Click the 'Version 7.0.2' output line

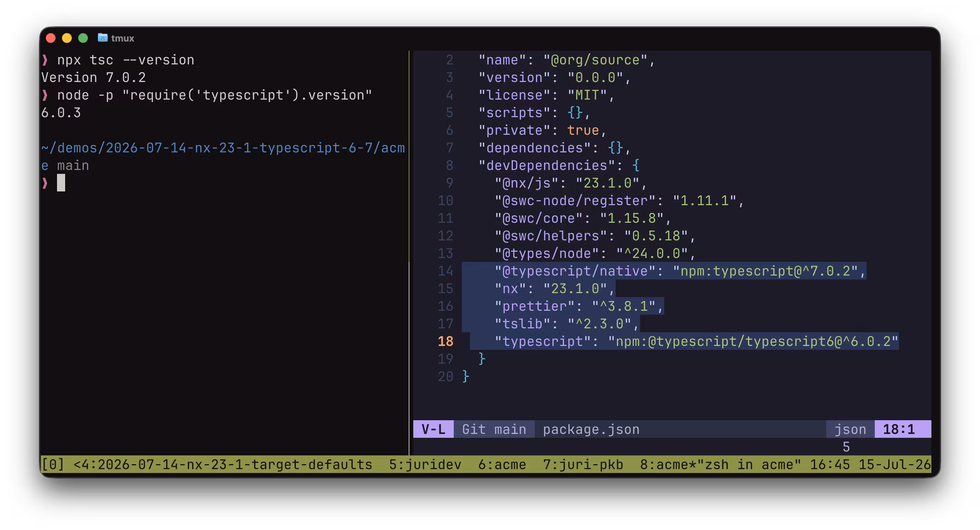(93, 77)
